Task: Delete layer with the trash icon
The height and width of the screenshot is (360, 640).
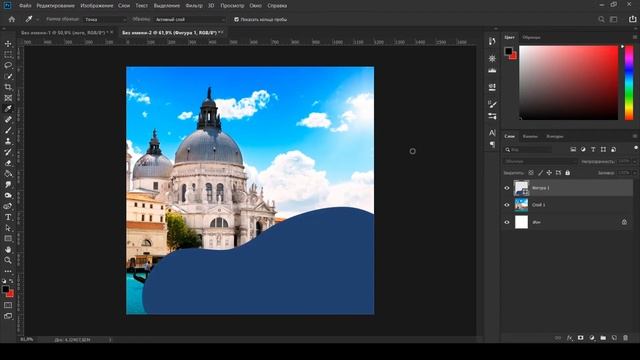Action: click(625, 338)
